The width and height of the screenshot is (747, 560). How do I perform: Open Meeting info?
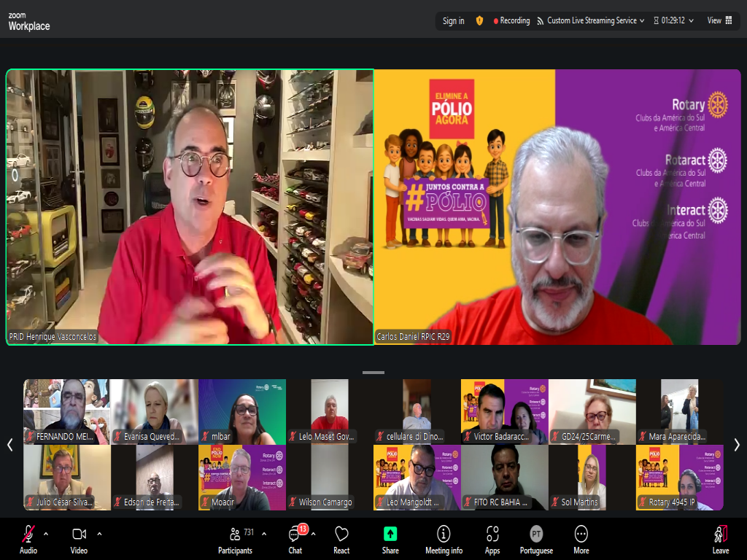coord(444,540)
